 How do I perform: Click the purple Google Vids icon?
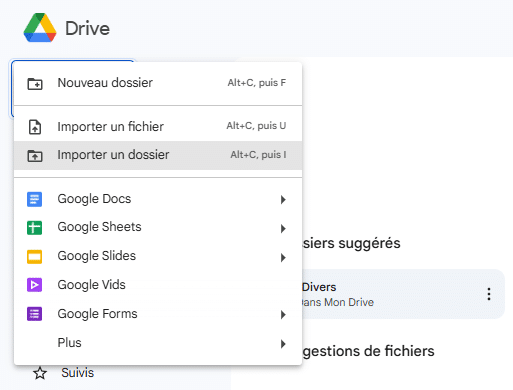[x=34, y=285]
